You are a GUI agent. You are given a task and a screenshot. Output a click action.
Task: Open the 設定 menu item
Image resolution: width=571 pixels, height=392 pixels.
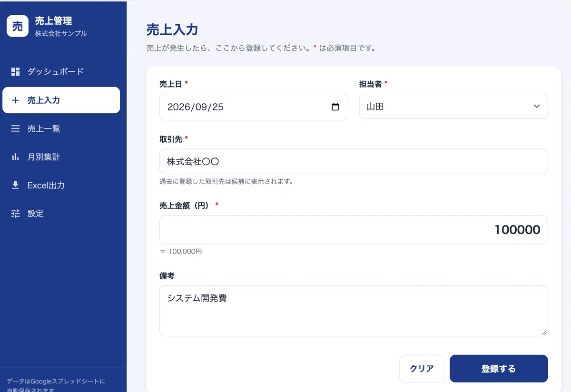coord(61,214)
